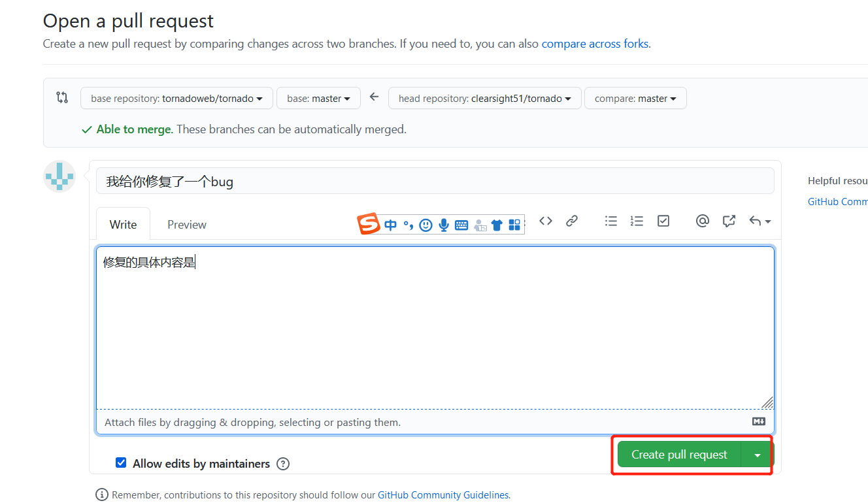The height and width of the screenshot is (503, 868).
Task: Open Sogou soft keyboard icon
Action: tap(461, 225)
